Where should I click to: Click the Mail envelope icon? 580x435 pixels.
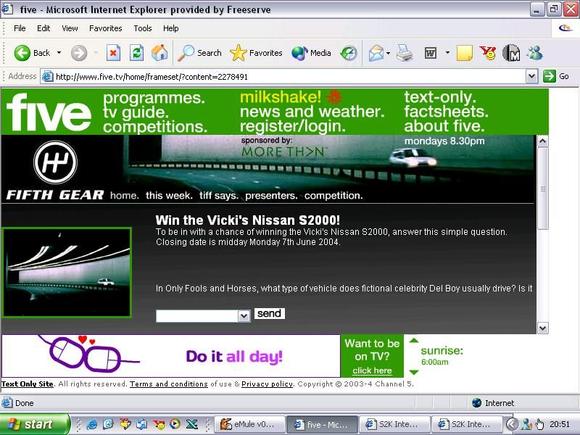pyautogui.click(x=376, y=53)
